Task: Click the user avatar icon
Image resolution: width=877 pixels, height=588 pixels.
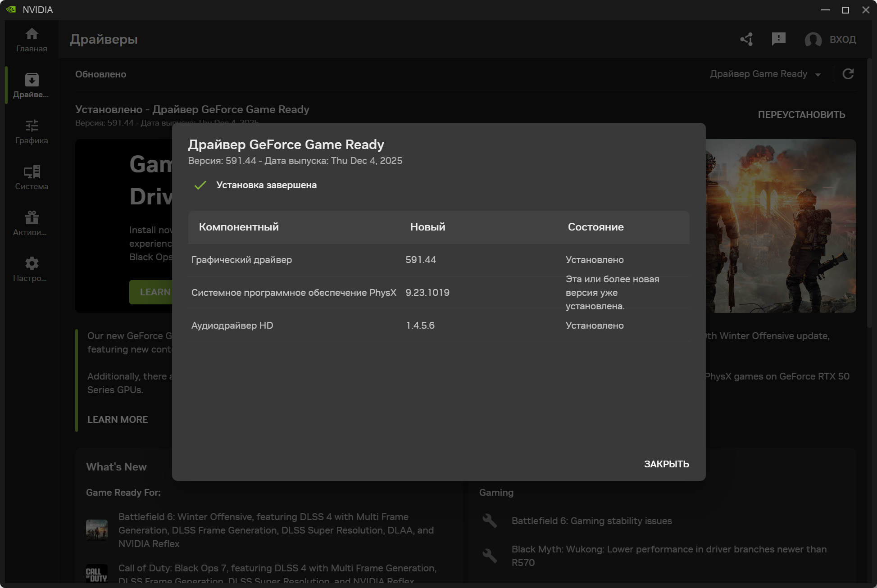Action: point(813,40)
